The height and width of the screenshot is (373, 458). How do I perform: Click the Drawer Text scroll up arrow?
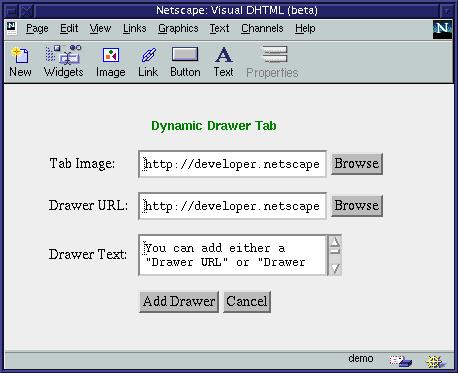[335, 242]
